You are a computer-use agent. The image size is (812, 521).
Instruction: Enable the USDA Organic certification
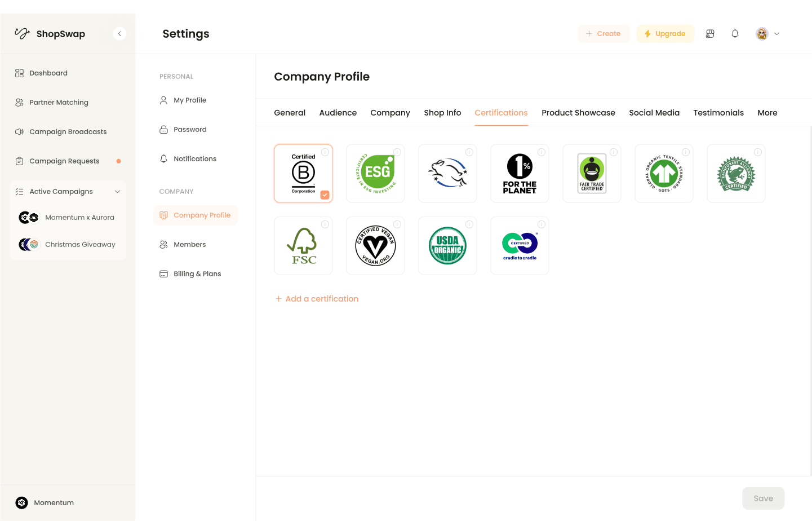coord(447,245)
